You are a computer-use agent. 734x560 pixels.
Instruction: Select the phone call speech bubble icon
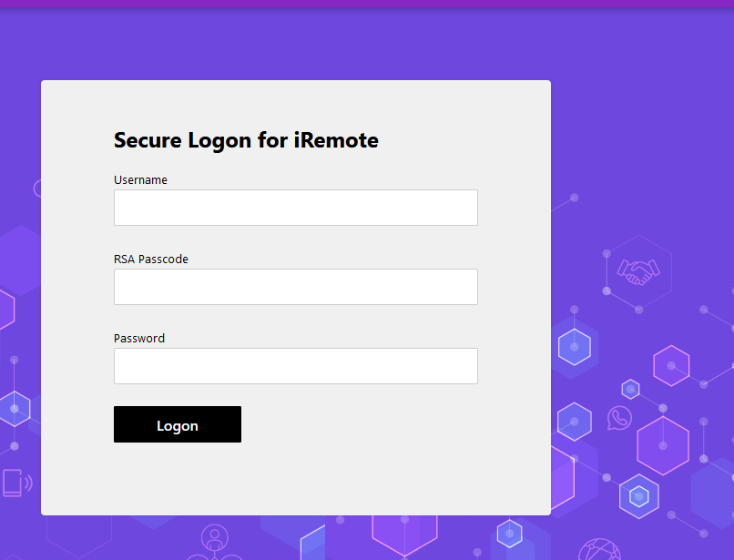point(618,419)
